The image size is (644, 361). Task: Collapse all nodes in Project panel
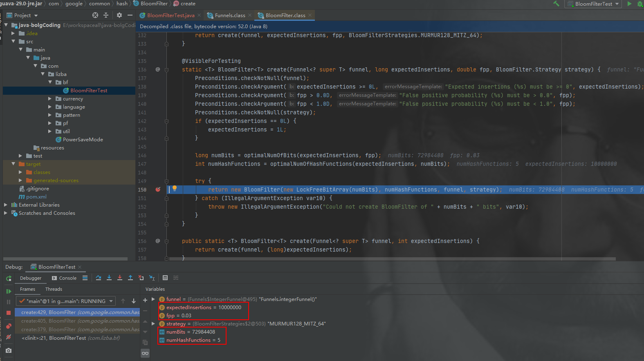106,15
